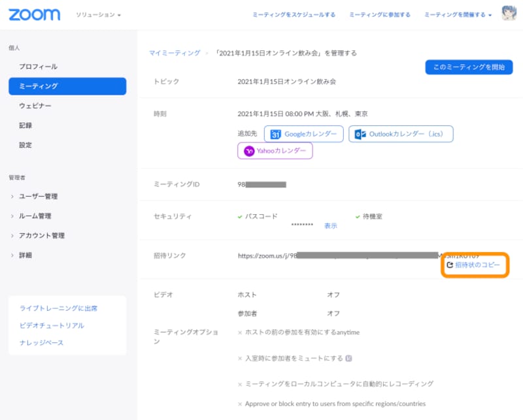This screenshot has width=523, height=420.
Task: Click ミーティングをスケジュールする link
Action: click(x=294, y=14)
